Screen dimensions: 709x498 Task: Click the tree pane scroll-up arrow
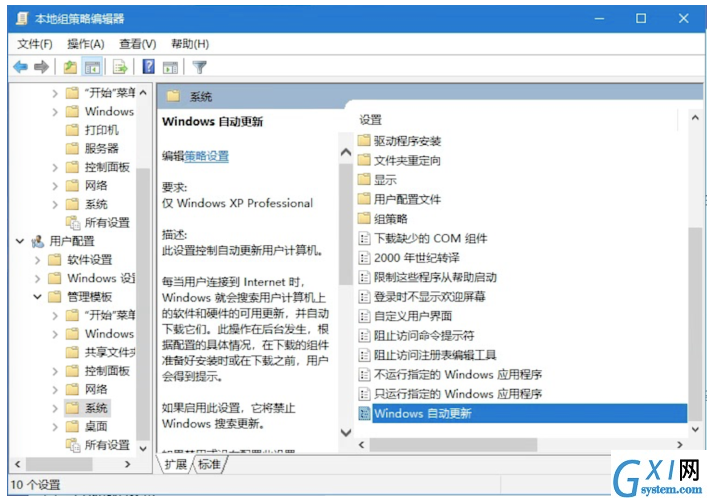click(x=143, y=93)
